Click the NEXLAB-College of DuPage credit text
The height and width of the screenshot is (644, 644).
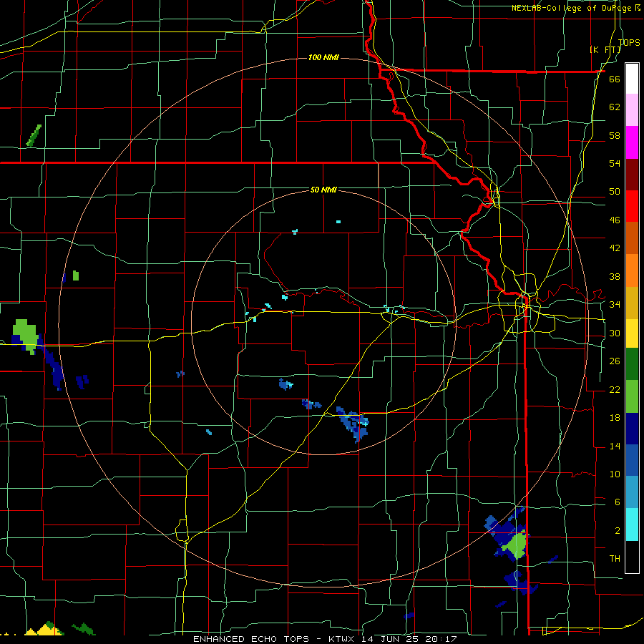coord(576,8)
